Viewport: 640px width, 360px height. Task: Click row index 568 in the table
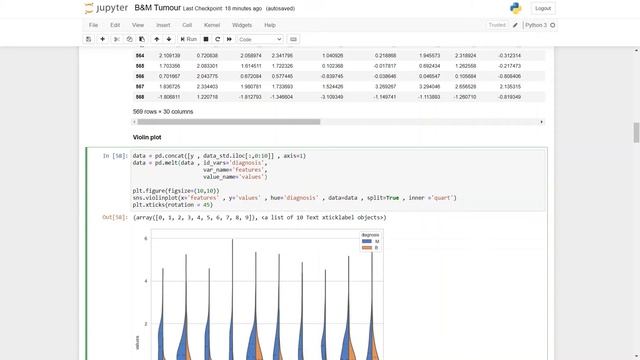140,97
